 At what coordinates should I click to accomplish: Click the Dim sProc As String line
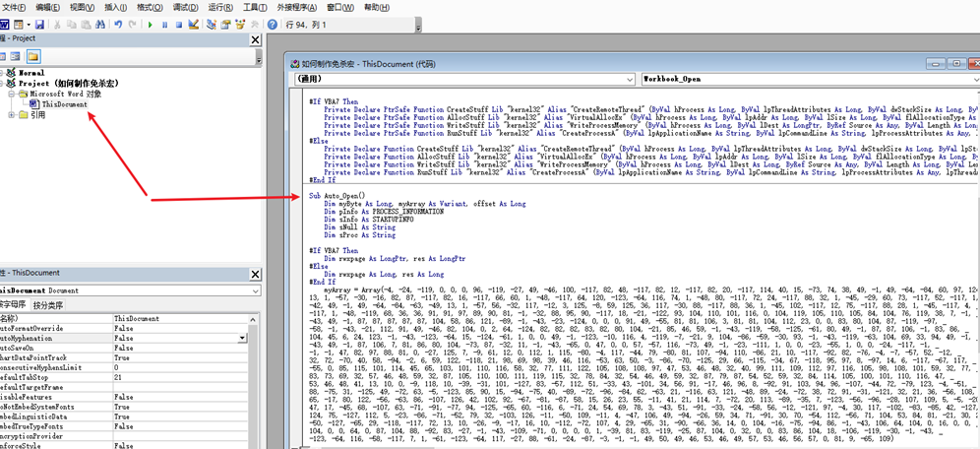[x=359, y=235]
